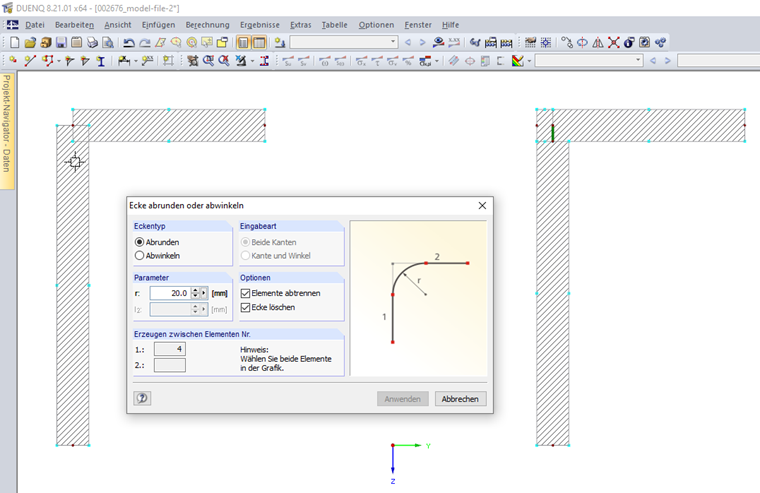Viewport: 760px width, 493px height.
Task: Open the Fenster menu
Action: click(418, 25)
